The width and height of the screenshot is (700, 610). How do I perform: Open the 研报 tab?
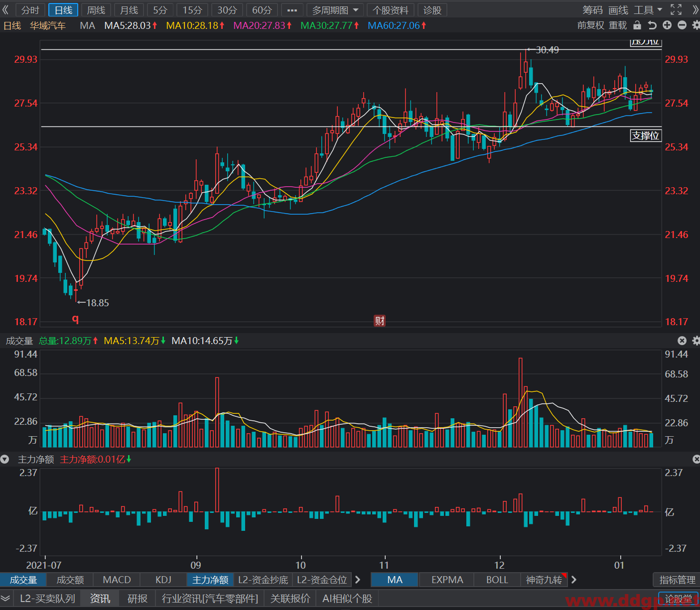pos(138,599)
